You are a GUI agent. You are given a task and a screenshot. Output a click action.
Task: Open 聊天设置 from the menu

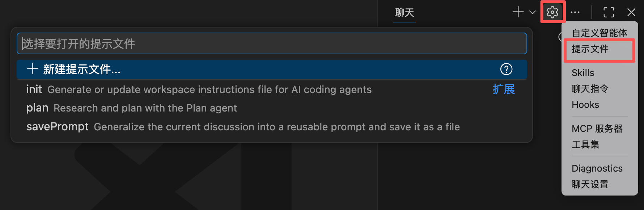pyautogui.click(x=590, y=184)
